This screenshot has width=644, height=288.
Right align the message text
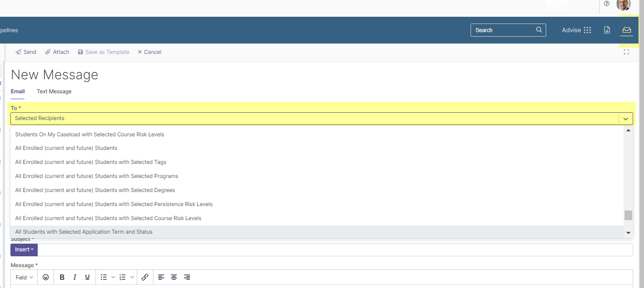pyautogui.click(x=187, y=277)
